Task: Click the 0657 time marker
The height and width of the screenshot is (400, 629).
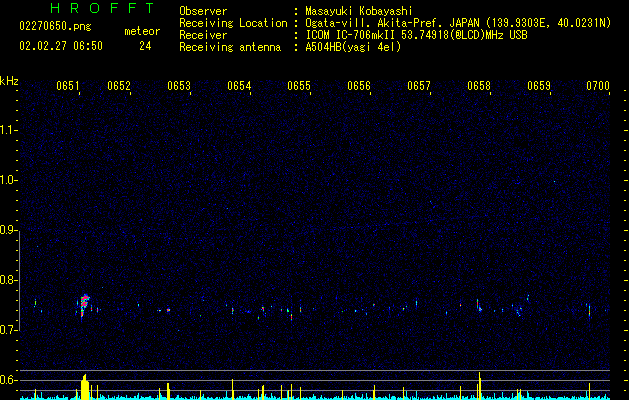Action: [x=419, y=86]
